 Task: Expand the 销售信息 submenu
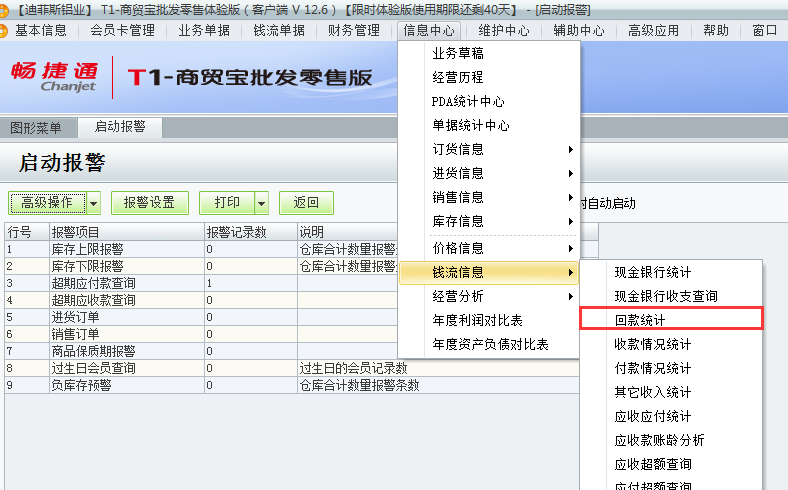(488, 198)
